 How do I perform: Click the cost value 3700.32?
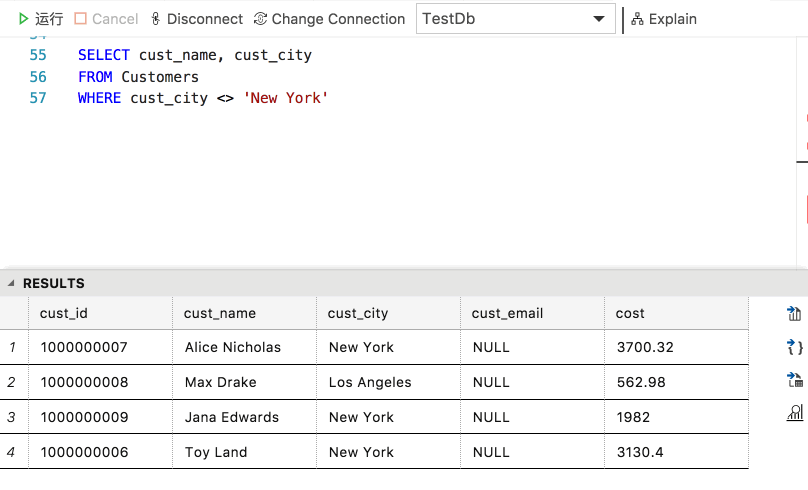pyautogui.click(x=677, y=347)
